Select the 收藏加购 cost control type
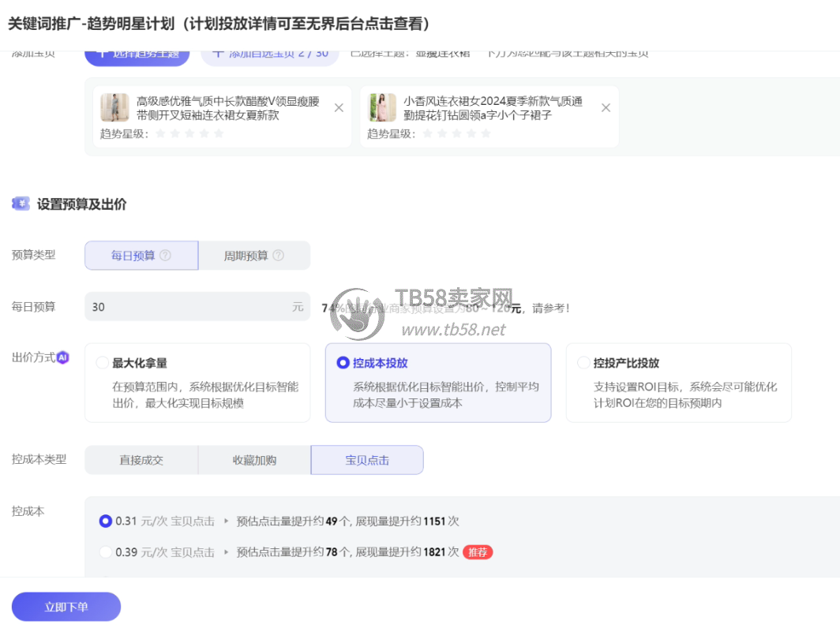 pyautogui.click(x=254, y=460)
